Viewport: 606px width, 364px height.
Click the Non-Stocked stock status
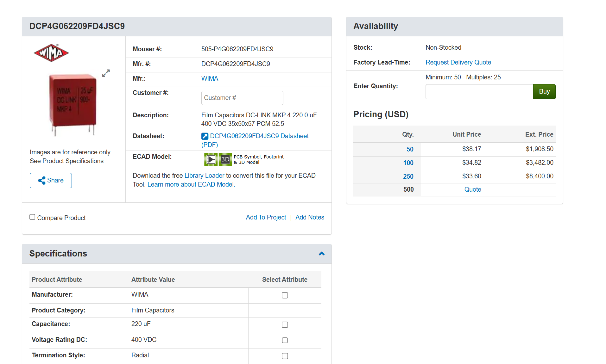click(x=443, y=47)
